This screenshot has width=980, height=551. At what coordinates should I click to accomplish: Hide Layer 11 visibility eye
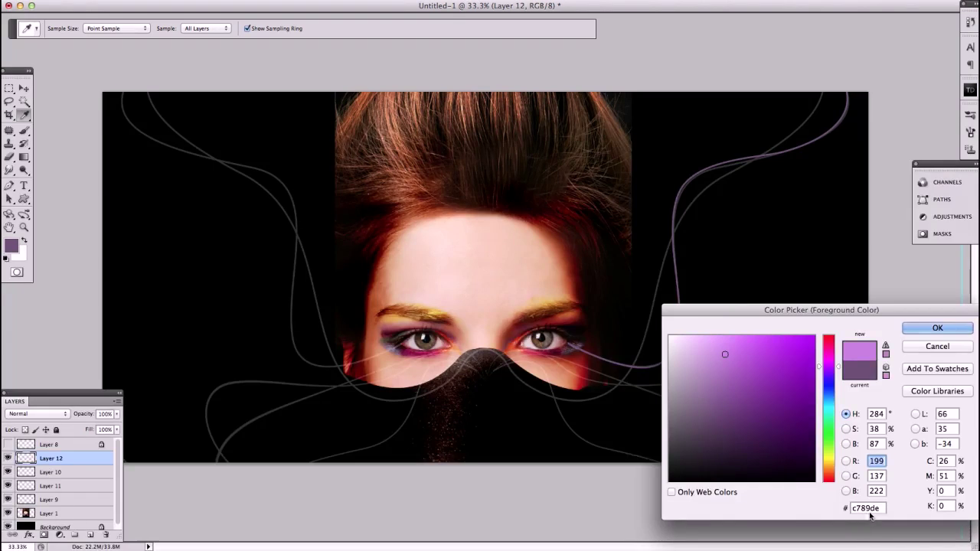point(8,486)
